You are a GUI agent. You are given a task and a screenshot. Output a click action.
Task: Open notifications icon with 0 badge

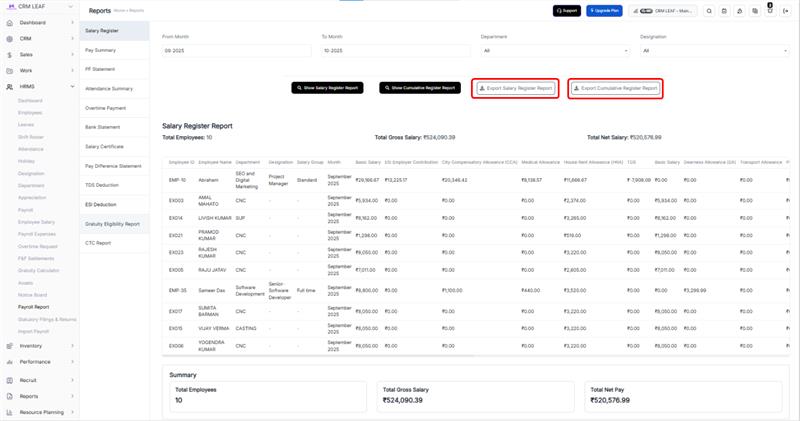pyautogui.click(x=770, y=10)
